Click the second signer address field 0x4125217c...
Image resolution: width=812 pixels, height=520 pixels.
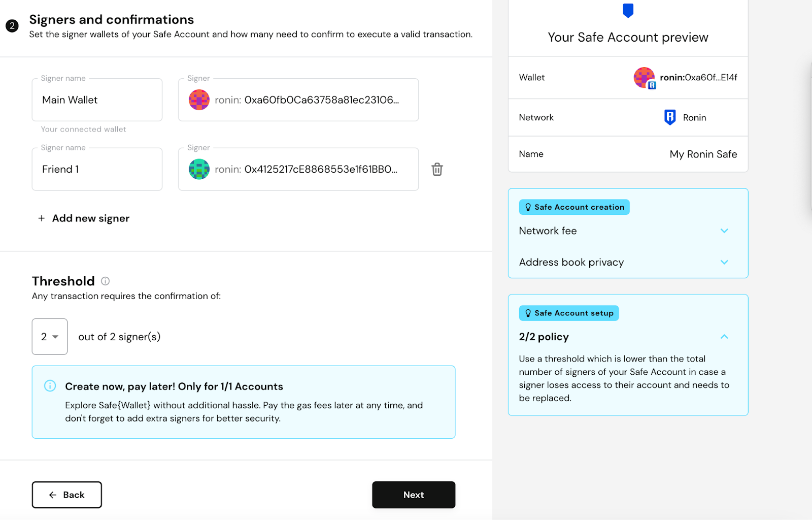pyautogui.click(x=298, y=169)
